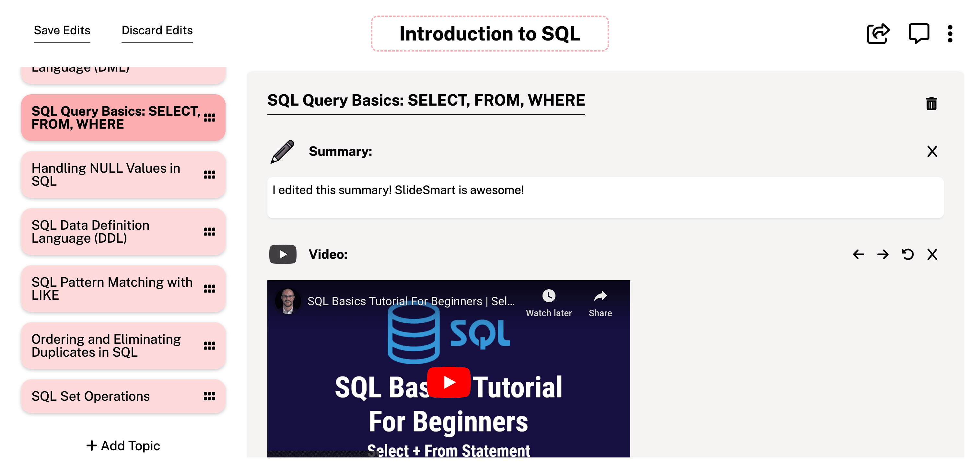
Task: Click the delete trash icon for this topic
Action: [931, 104]
